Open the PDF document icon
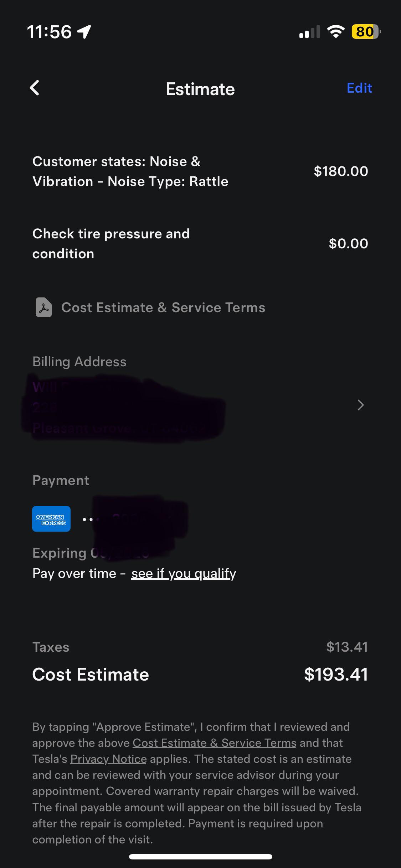This screenshot has height=868, width=401. click(x=44, y=307)
